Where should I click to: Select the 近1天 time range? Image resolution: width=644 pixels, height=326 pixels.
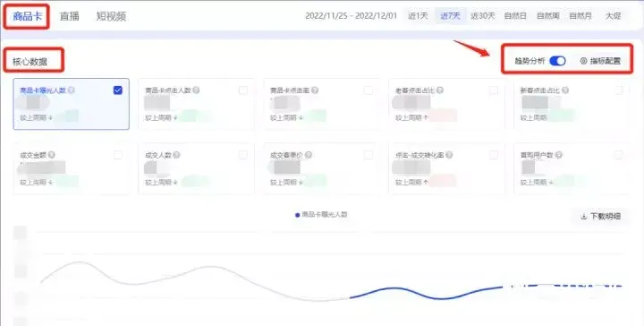pos(418,16)
